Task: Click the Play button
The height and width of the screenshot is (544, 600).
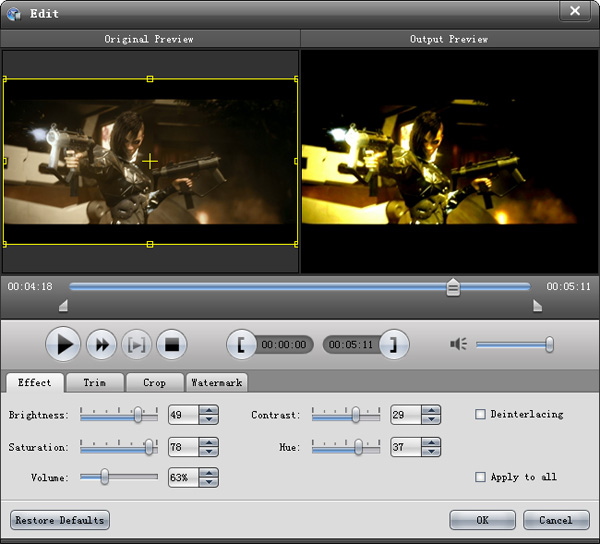Action: [63, 344]
